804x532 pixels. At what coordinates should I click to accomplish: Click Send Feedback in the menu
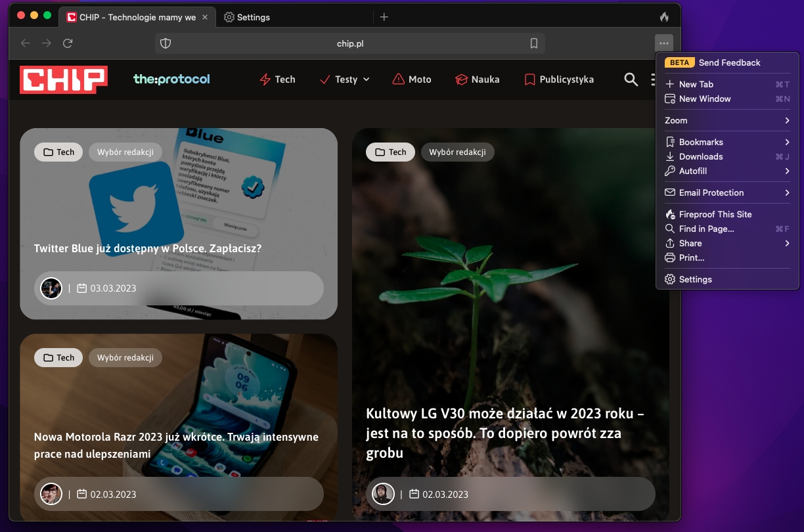[729, 62]
